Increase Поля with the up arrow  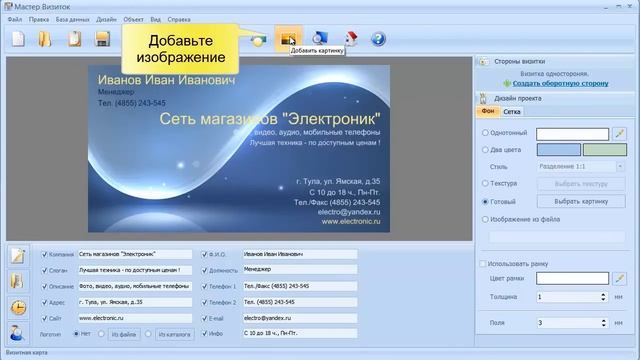click(x=603, y=320)
